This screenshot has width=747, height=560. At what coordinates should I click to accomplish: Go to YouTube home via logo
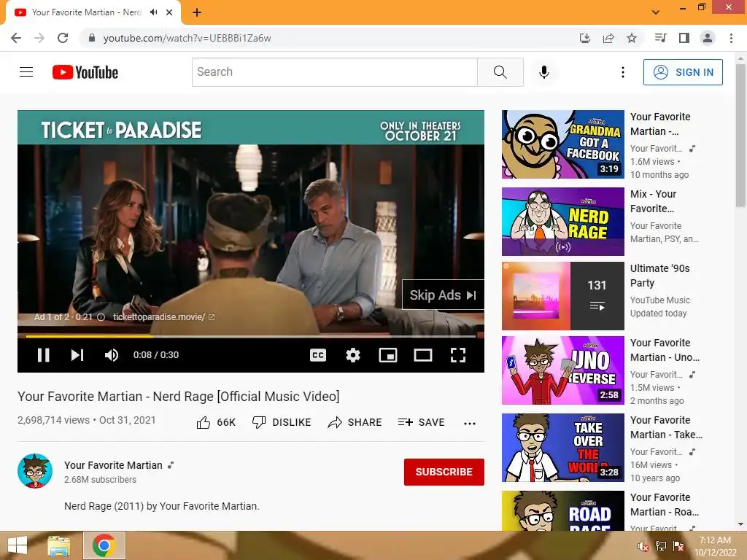(85, 72)
